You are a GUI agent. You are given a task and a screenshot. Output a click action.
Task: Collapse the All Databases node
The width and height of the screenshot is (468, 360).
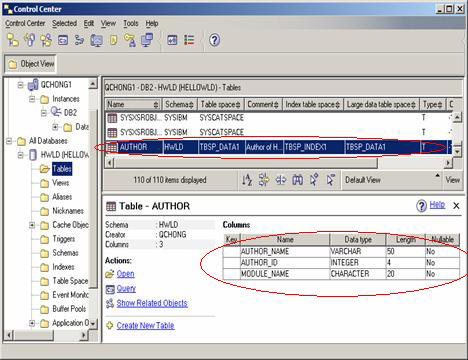click(9, 141)
